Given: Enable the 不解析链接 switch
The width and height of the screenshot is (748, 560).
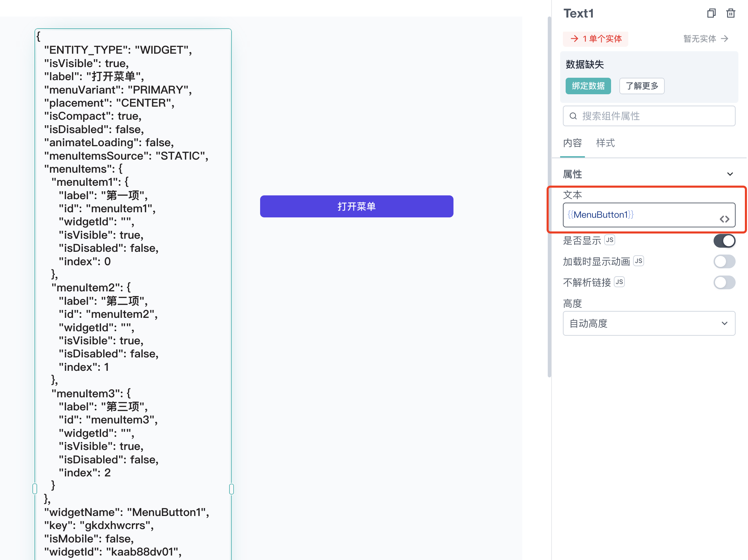Looking at the screenshot, I should point(724,283).
